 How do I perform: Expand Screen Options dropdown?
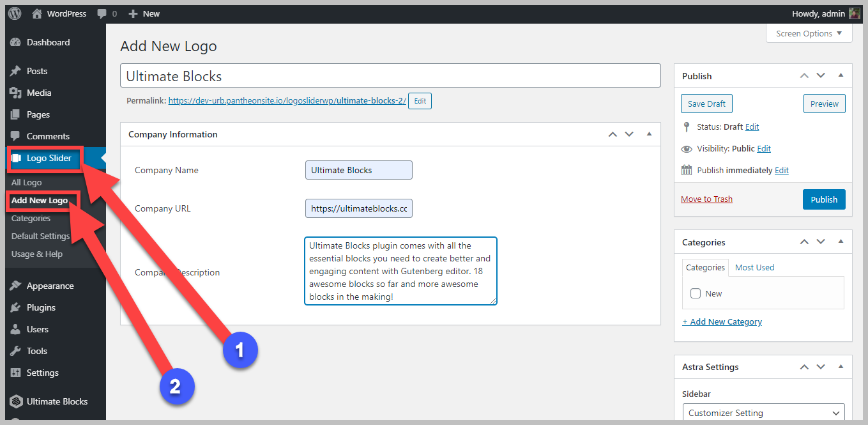point(809,33)
